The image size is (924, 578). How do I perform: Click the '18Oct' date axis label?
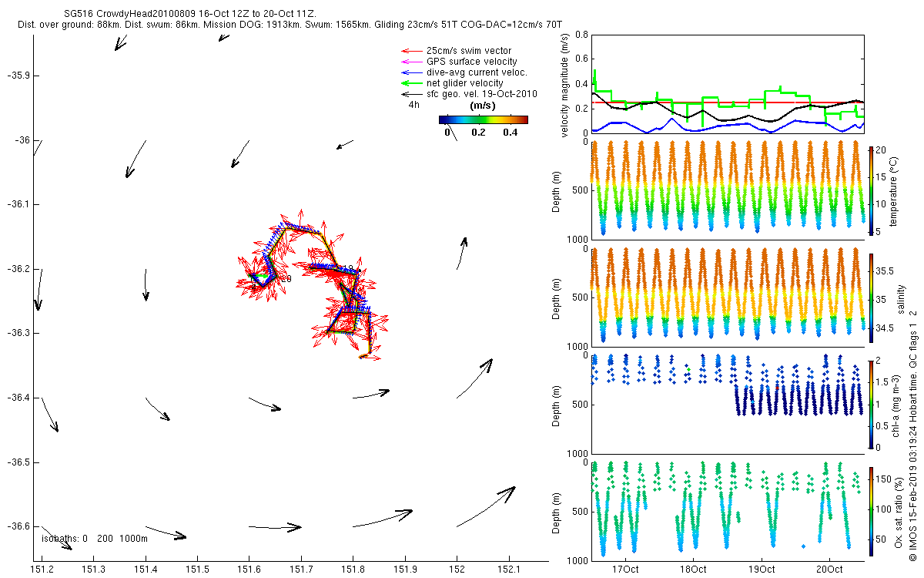pyautogui.click(x=693, y=570)
